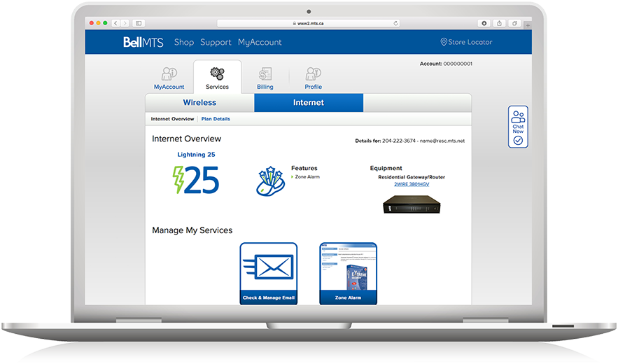Select the Internet Overview sub-tab

click(x=172, y=119)
